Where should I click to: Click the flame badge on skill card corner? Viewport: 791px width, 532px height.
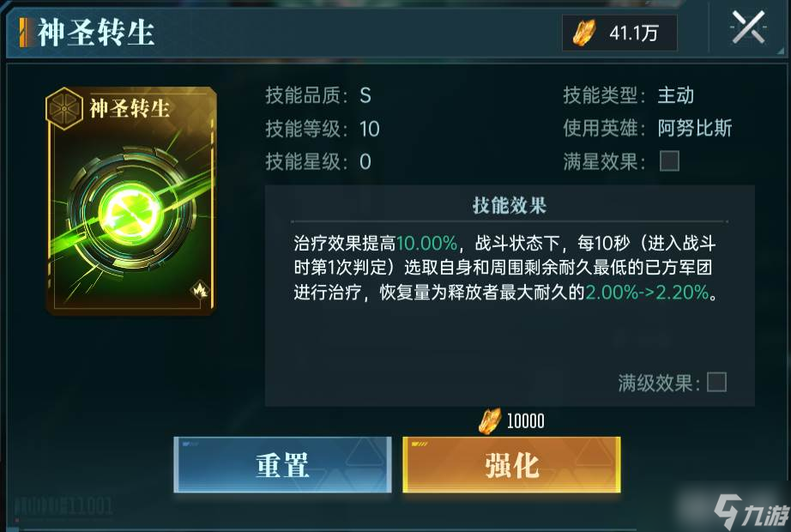coord(200,290)
